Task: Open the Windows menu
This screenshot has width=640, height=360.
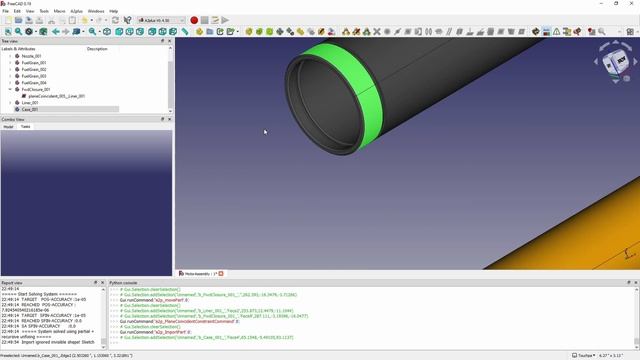Action: 96,11
